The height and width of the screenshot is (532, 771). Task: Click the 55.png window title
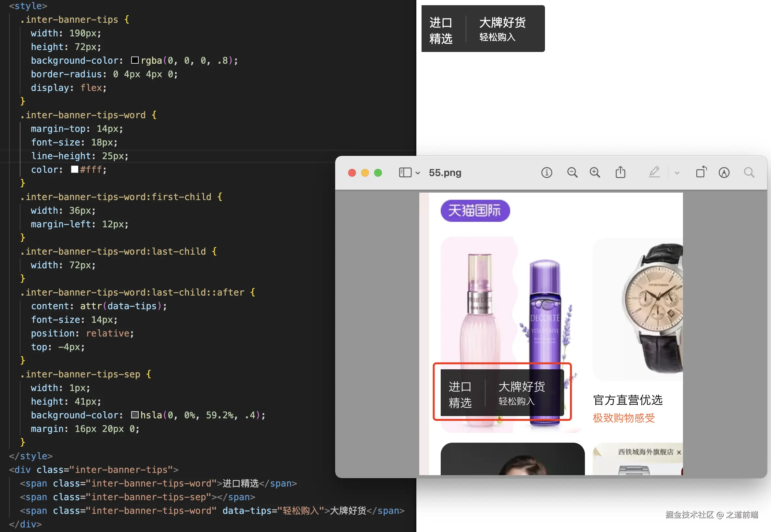445,173
